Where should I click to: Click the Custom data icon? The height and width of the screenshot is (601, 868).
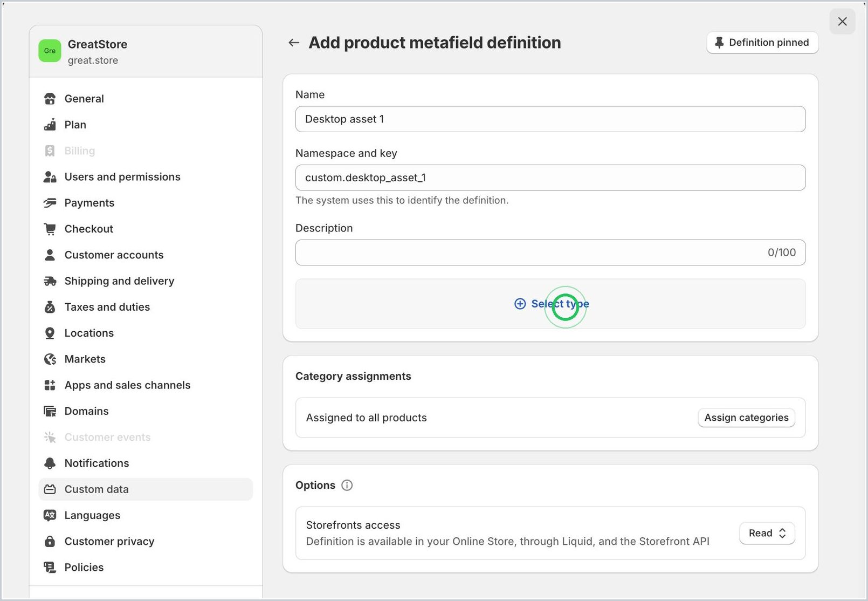coord(50,489)
